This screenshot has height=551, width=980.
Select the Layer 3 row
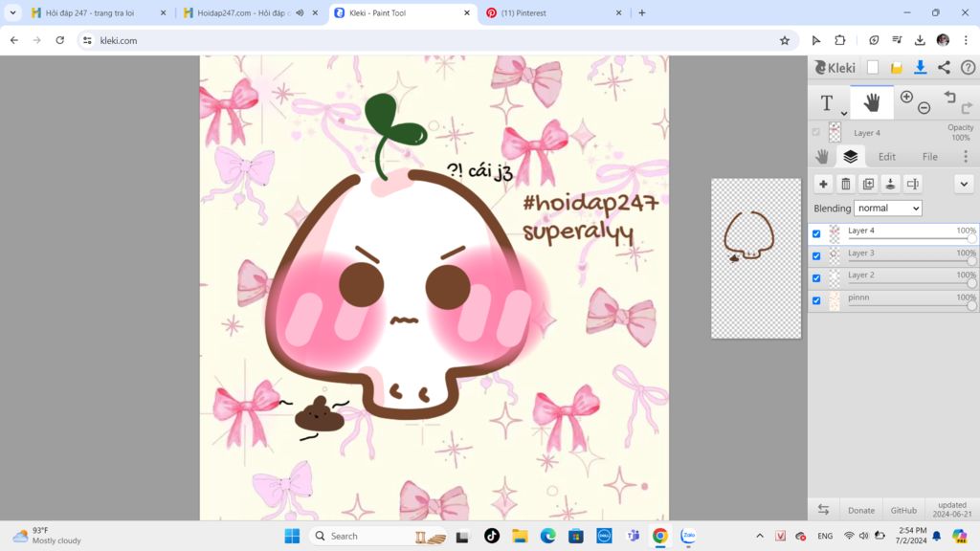(x=894, y=256)
